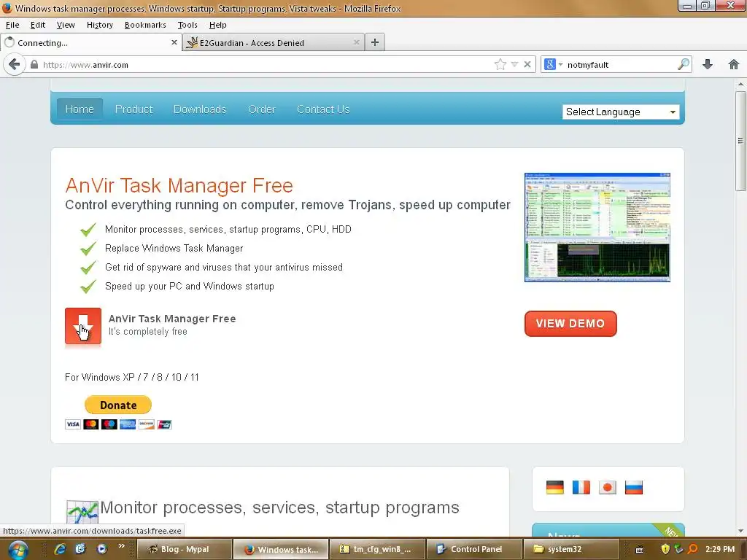Viewport: 747px width, 560px height.
Task: Open the Contact Us nav link
Action: click(323, 109)
